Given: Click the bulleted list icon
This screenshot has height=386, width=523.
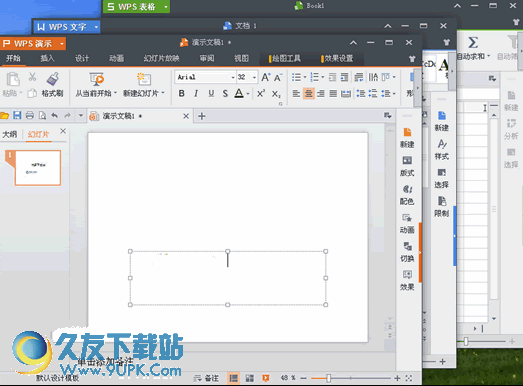Looking at the screenshot, I should click(297, 77).
